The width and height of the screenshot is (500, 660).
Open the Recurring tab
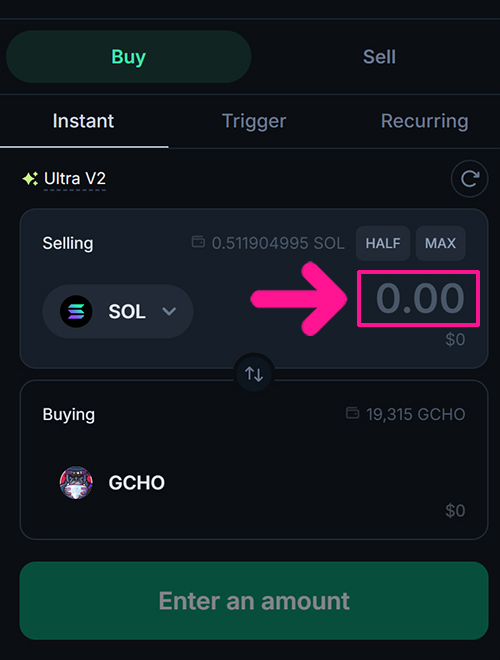(x=424, y=121)
